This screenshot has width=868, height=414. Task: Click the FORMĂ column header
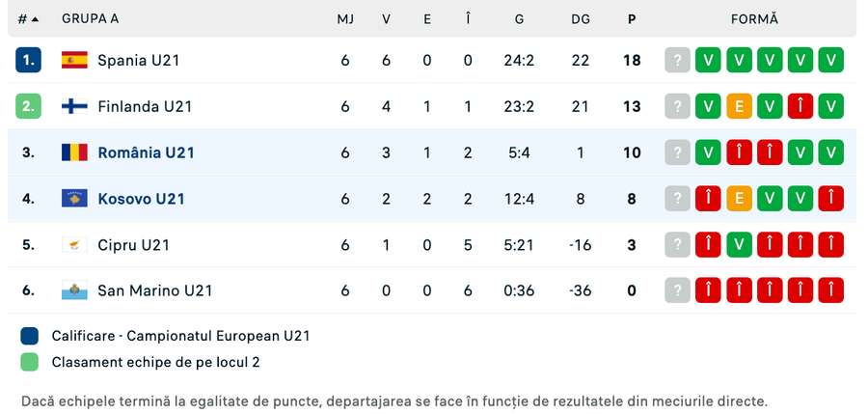click(x=754, y=19)
